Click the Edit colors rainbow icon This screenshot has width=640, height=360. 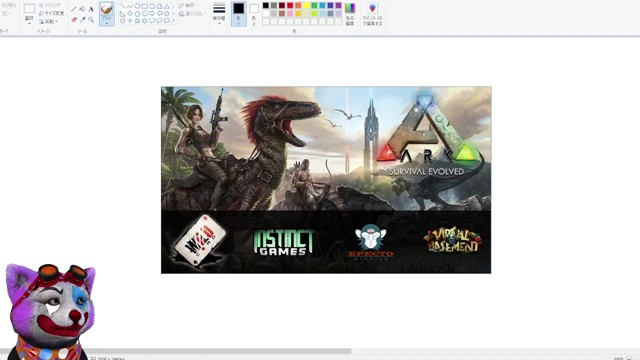(350, 14)
